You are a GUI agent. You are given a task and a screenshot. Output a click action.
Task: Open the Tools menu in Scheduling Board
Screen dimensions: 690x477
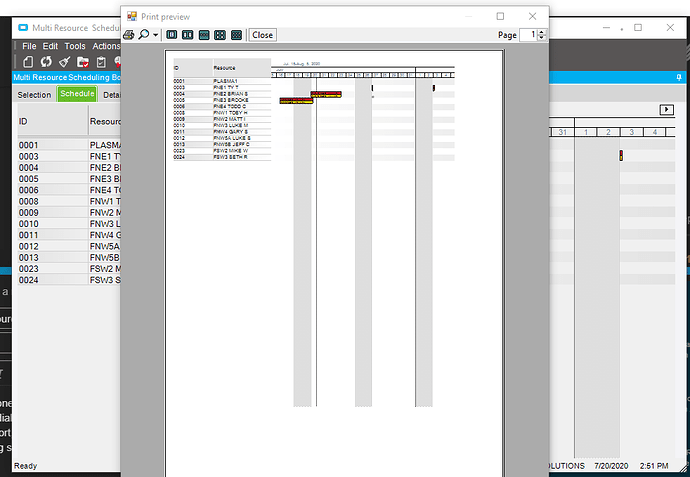point(75,46)
